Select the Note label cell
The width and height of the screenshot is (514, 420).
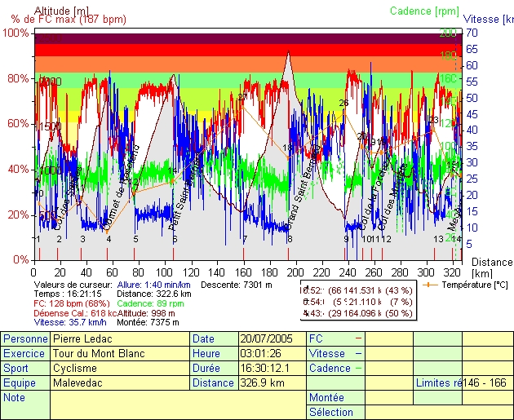25,405
